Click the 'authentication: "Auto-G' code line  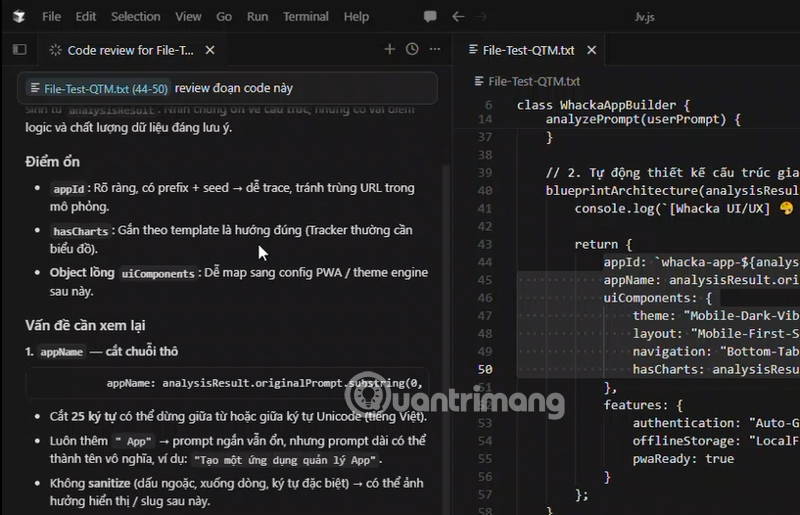pyautogui.click(x=715, y=423)
